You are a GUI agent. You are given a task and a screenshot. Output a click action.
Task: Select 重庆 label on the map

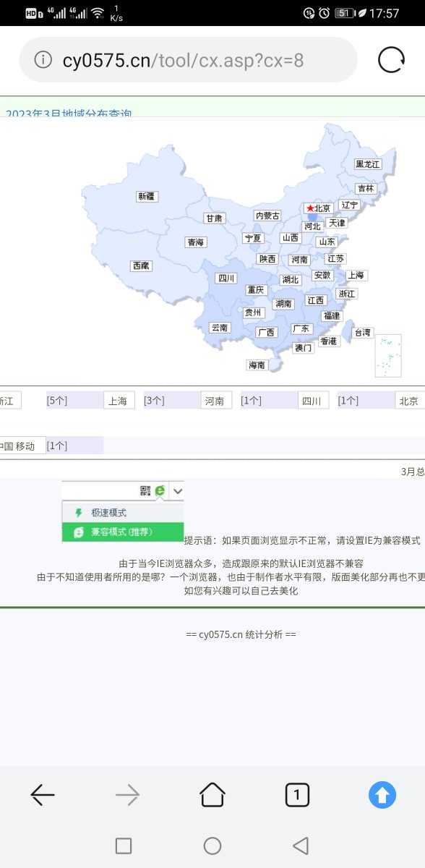pyautogui.click(x=256, y=289)
